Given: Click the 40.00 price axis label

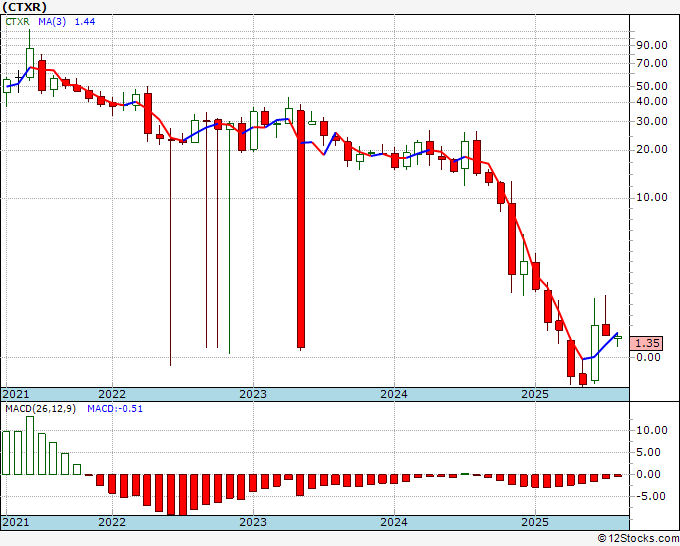Looking at the screenshot, I should pyautogui.click(x=652, y=101).
